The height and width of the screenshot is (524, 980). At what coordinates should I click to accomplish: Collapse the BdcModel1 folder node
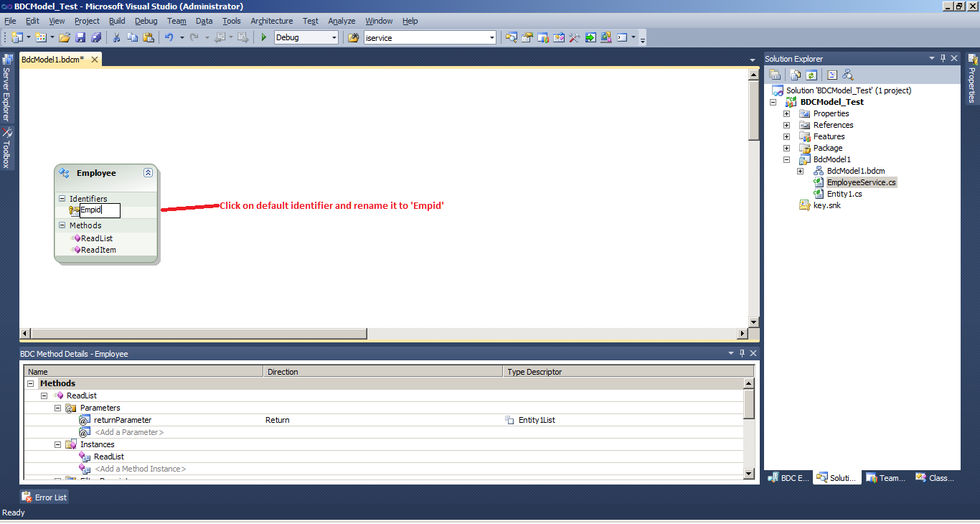(x=786, y=159)
